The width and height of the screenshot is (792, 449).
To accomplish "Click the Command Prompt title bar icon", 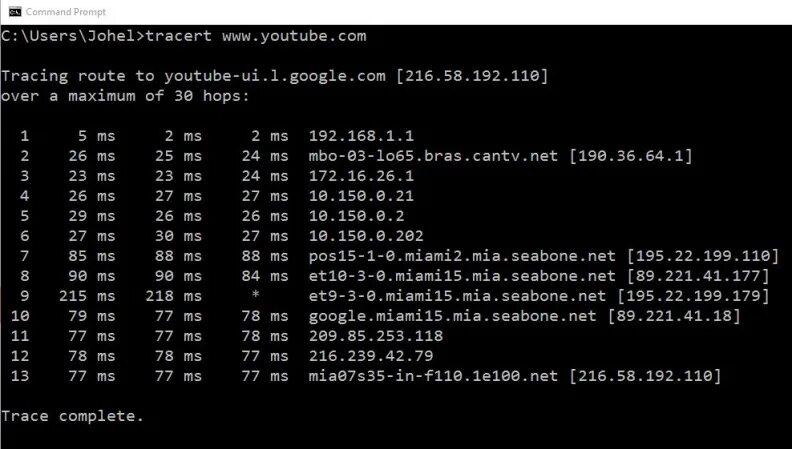I will (x=15, y=12).
